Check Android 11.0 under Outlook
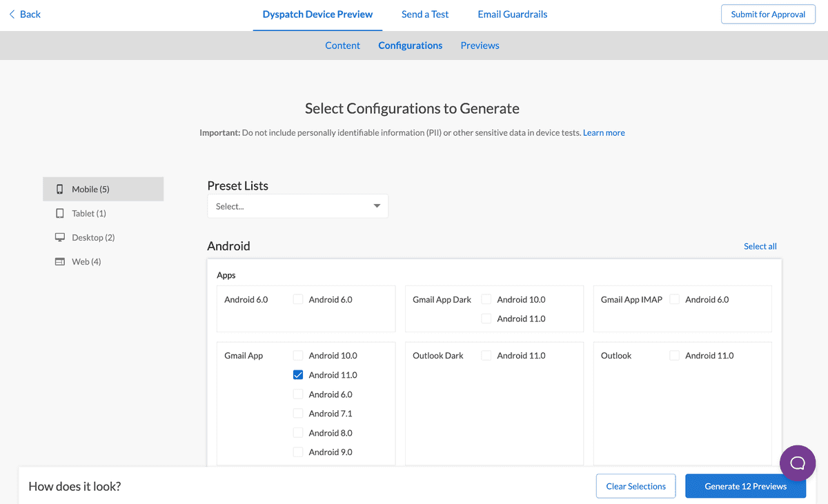This screenshot has height=504, width=828. click(675, 356)
